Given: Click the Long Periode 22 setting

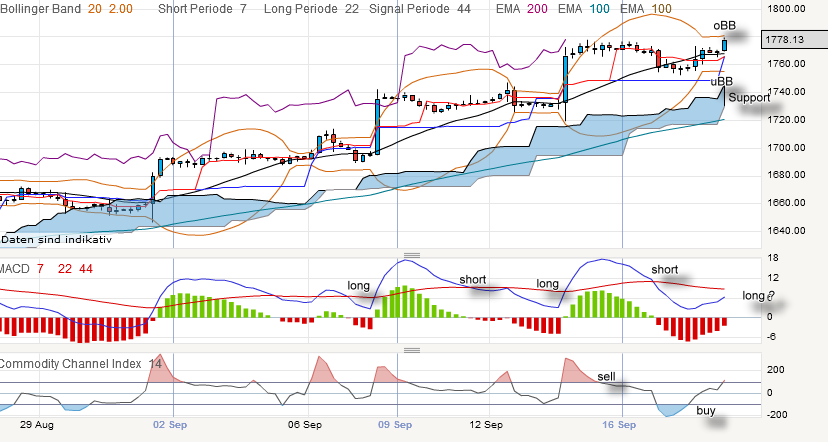Looking at the screenshot, I should coord(311,9).
